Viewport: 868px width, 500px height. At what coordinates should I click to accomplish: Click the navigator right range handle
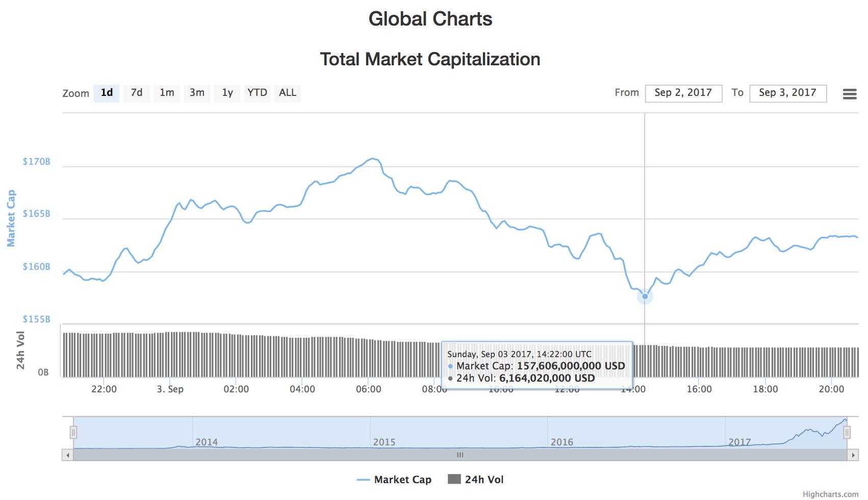(x=847, y=433)
